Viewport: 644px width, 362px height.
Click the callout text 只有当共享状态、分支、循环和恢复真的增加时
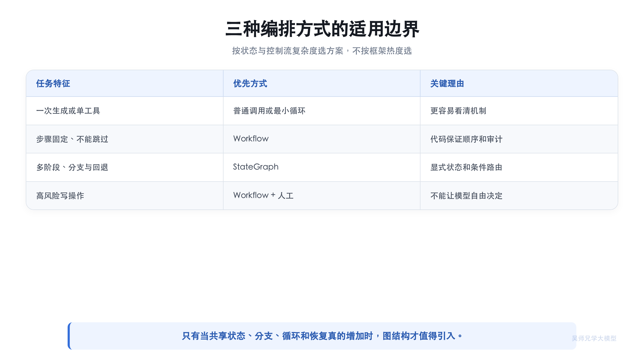click(x=278, y=336)
